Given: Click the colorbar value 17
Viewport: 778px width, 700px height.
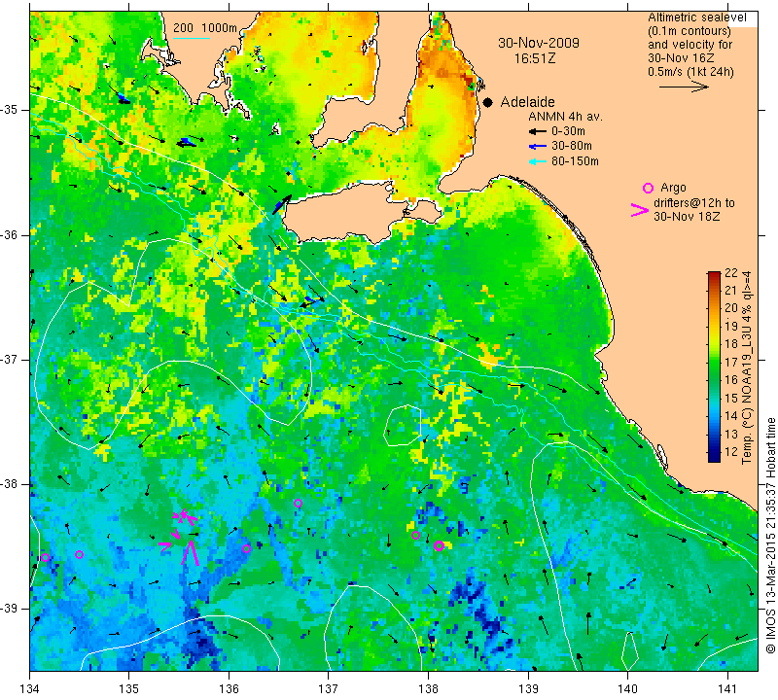Looking at the screenshot, I should pyautogui.click(x=731, y=363).
